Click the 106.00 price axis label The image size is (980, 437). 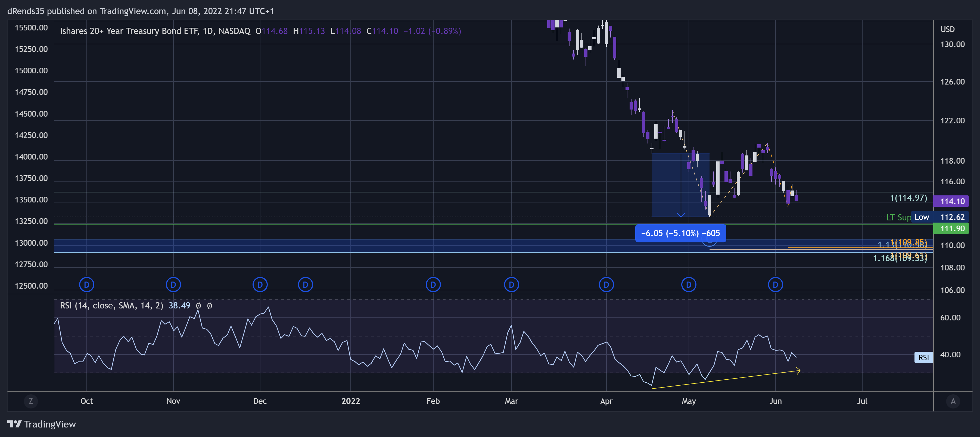(953, 290)
